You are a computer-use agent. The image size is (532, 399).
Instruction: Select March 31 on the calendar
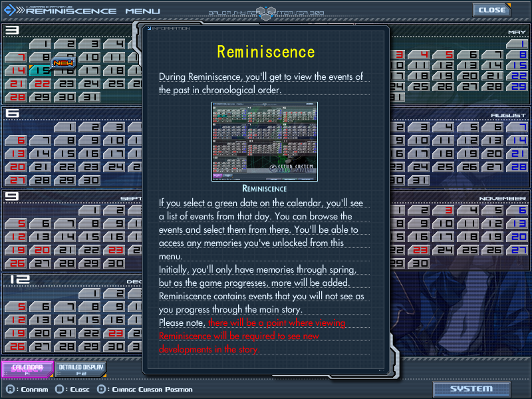click(90, 97)
